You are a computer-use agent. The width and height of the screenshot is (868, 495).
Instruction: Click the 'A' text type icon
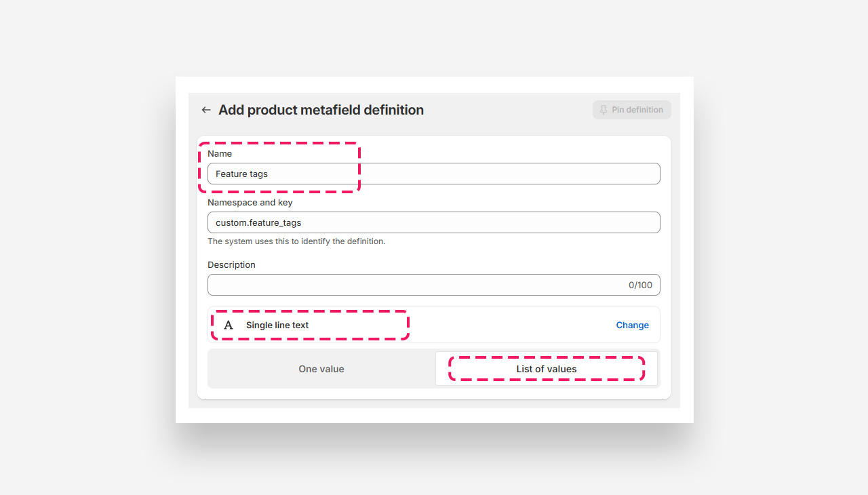point(229,325)
